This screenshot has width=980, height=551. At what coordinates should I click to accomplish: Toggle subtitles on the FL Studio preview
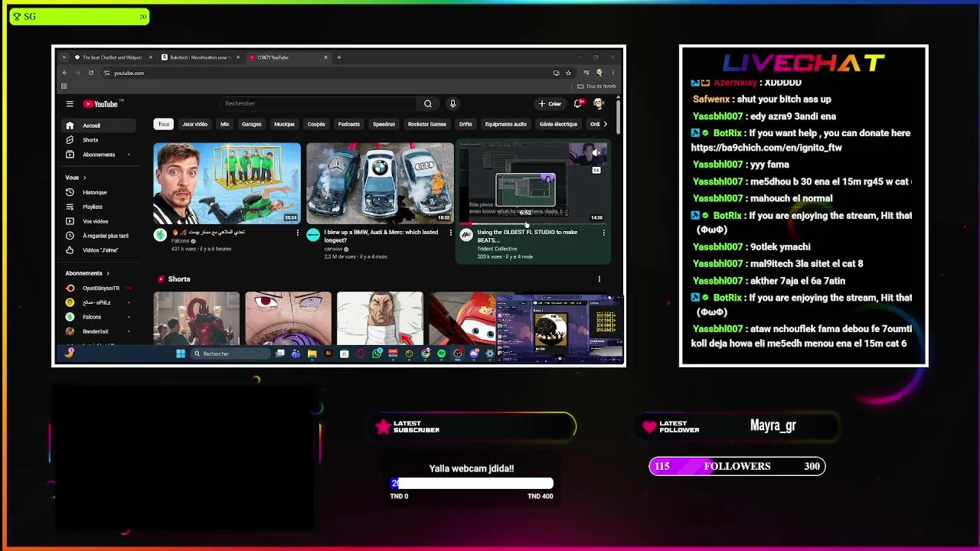tap(596, 170)
